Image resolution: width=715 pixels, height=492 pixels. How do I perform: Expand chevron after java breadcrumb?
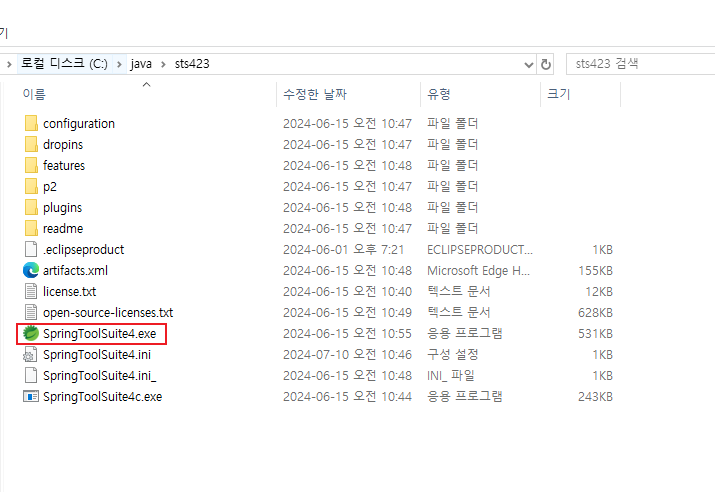pyautogui.click(x=163, y=64)
